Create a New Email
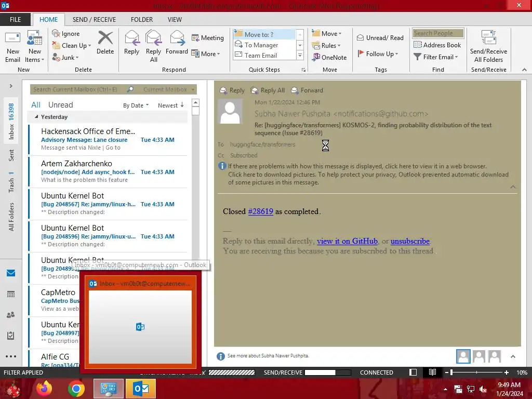Viewport: 532px width, 399px height. pyautogui.click(x=12, y=47)
